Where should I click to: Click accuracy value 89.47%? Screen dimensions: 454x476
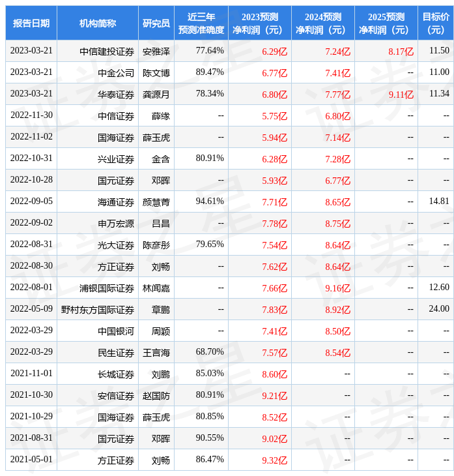[x=210, y=72]
